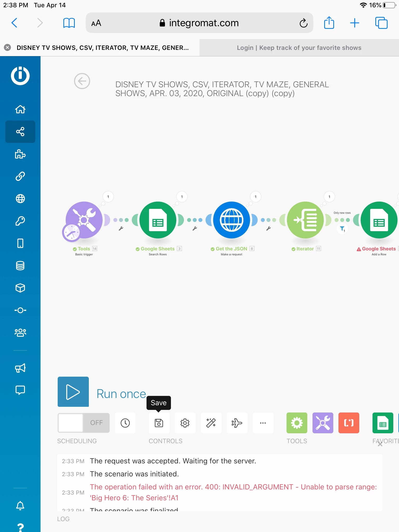Reload the integromat.com page
This screenshot has height=532, width=399.
pyautogui.click(x=303, y=23)
